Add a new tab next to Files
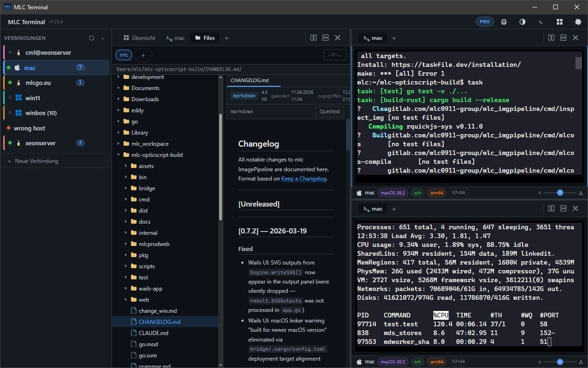Screen dimensions: 588x368 (x=227, y=38)
